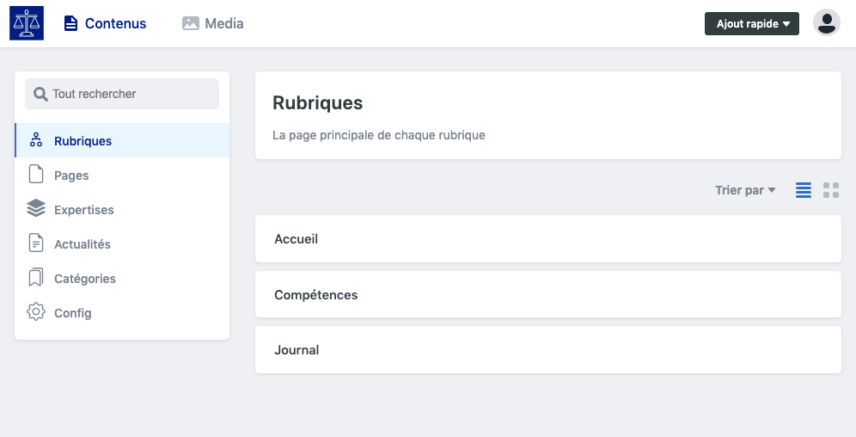Select the Contenus tab

(x=105, y=23)
